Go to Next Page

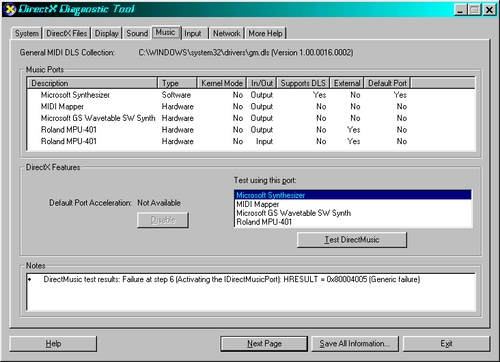(x=264, y=344)
